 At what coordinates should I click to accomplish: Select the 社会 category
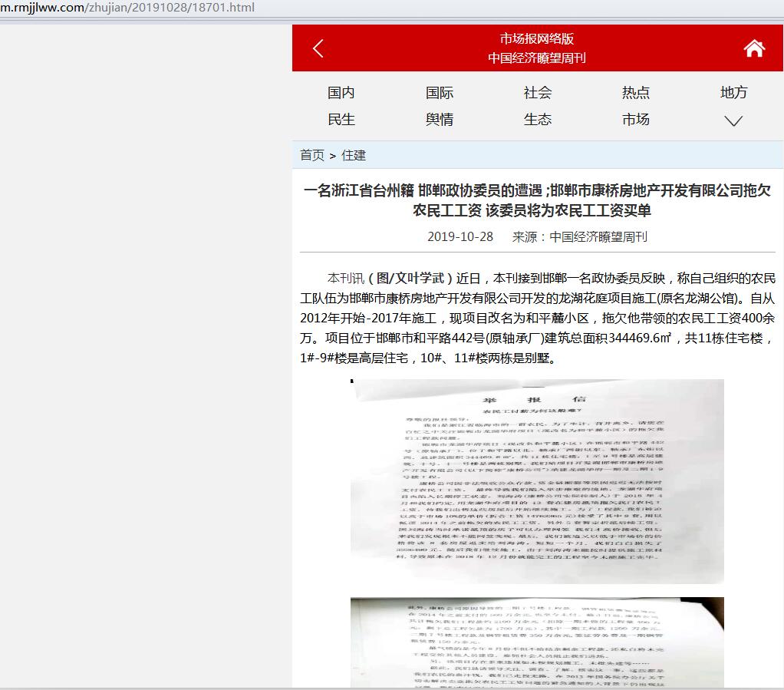(x=538, y=93)
